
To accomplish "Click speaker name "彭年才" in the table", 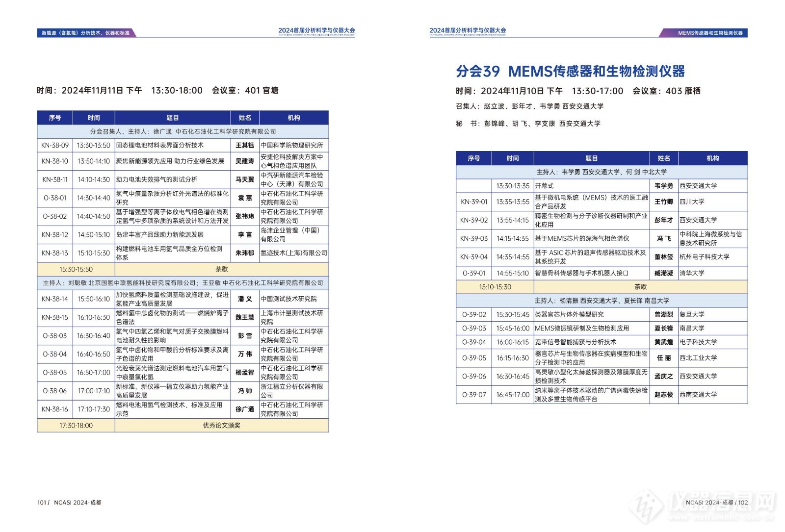I will pyautogui.click(x=664, y=220).
